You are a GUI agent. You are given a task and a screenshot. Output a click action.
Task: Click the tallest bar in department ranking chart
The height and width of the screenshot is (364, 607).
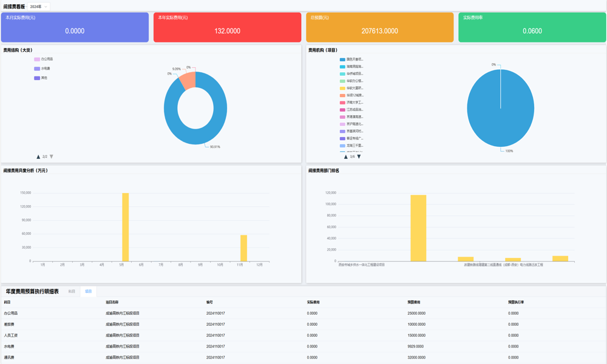click(x=418, y=228)
